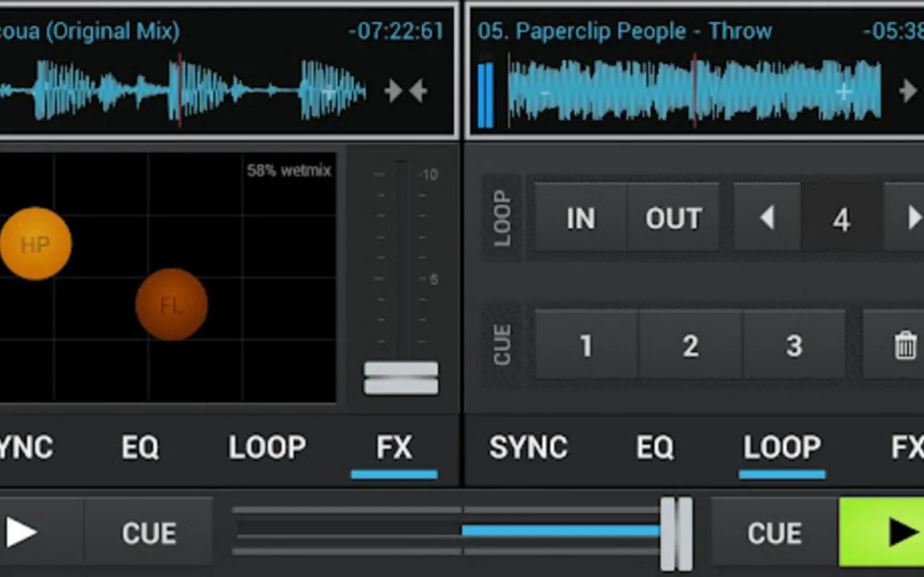The image size is (924, 577).
Task: Tap the orange HP filter ball
Action: point(35,243)
